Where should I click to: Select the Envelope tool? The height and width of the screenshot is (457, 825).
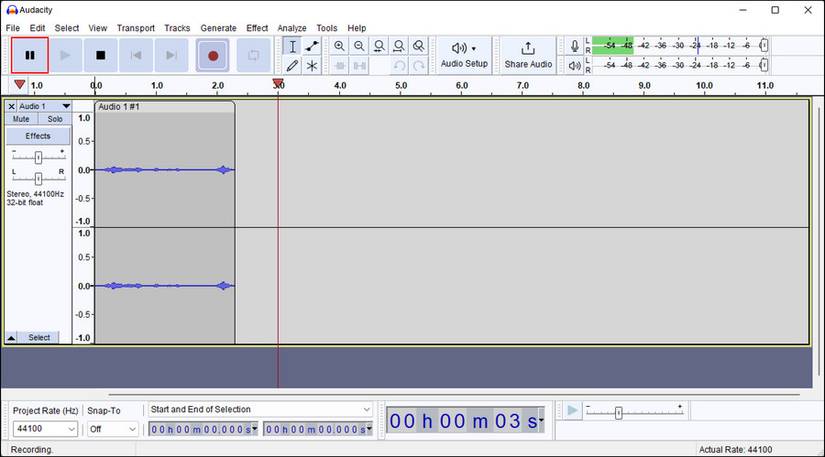pyautogui.click(x=312, y=46)
